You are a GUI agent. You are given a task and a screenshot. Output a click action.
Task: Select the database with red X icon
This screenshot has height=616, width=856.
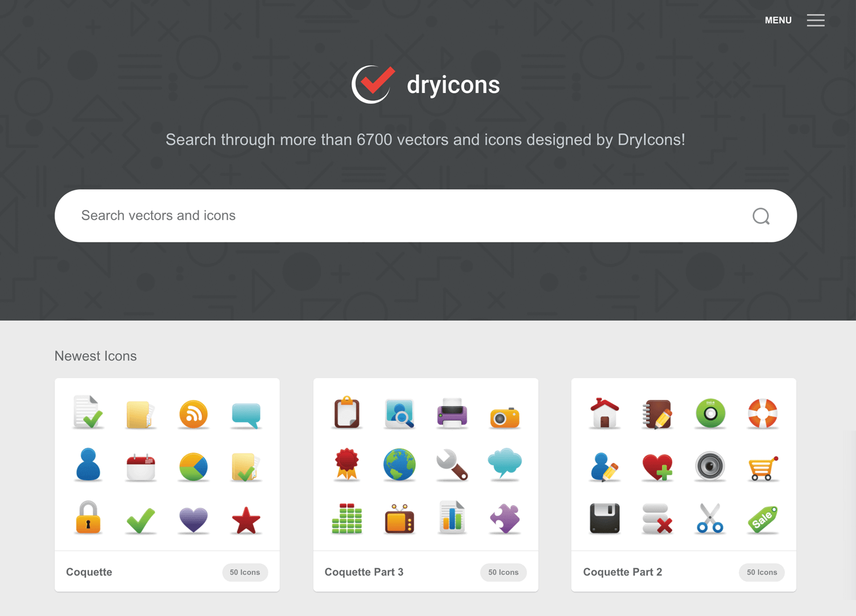pyautogui.click(x=657, y=518)
